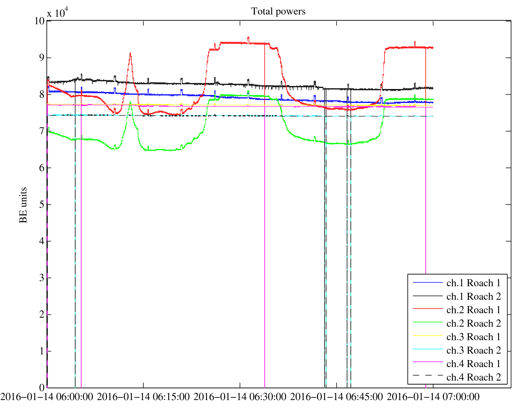This screenshot has width=518, height=420.
Task: Select legend text 'ch.2 Roach 1'
Action: (474, 310)
